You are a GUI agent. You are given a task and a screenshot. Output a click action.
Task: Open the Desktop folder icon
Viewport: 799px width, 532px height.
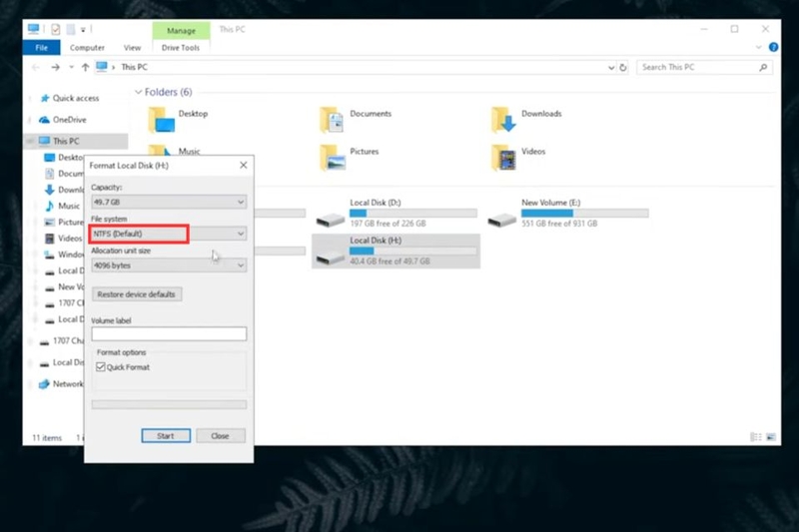pos(161,120)
